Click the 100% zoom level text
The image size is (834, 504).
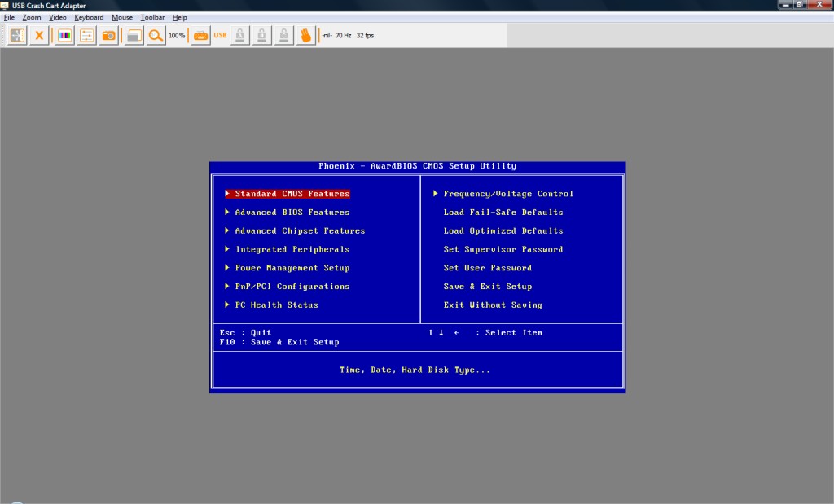click(x=177, y=36)
